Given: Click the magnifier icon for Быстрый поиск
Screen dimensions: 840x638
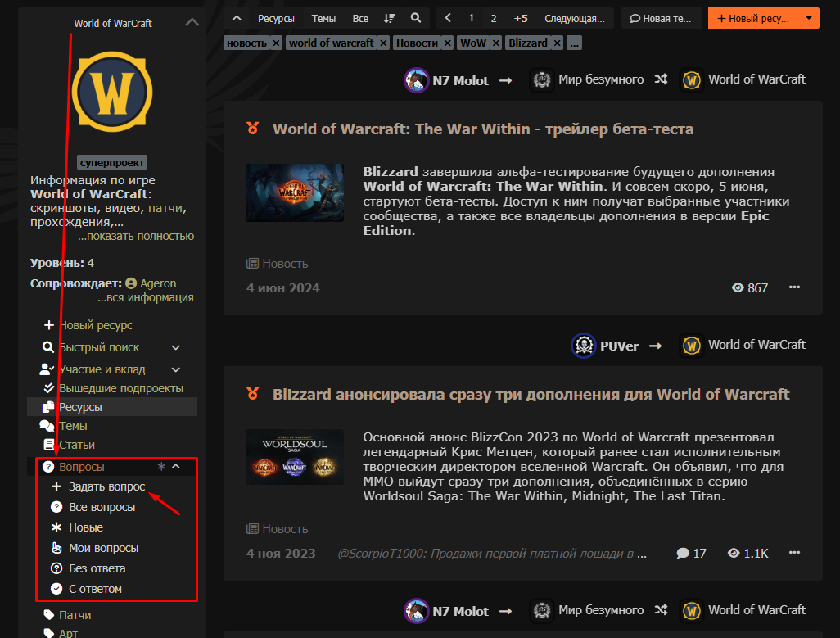Looking at the screenshot, I should coord(48,347).
